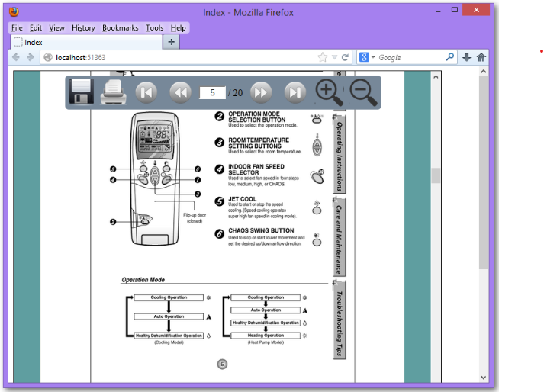Viewport: 544px width, 392px height.
Task: Click the page 5 circle footer number
Action: click(x=222, y=364)
